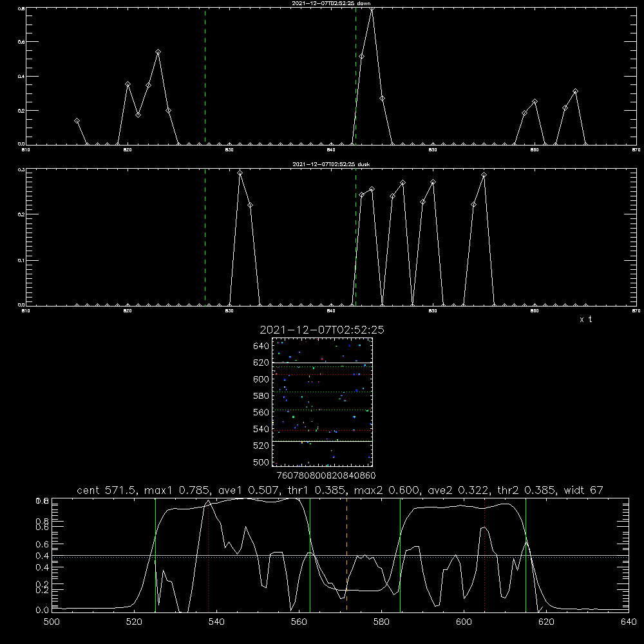The height and width of the screenshot is (644, 644).
Task: Click the 'x t' label under dusk plot
Action: pos(585,319)
